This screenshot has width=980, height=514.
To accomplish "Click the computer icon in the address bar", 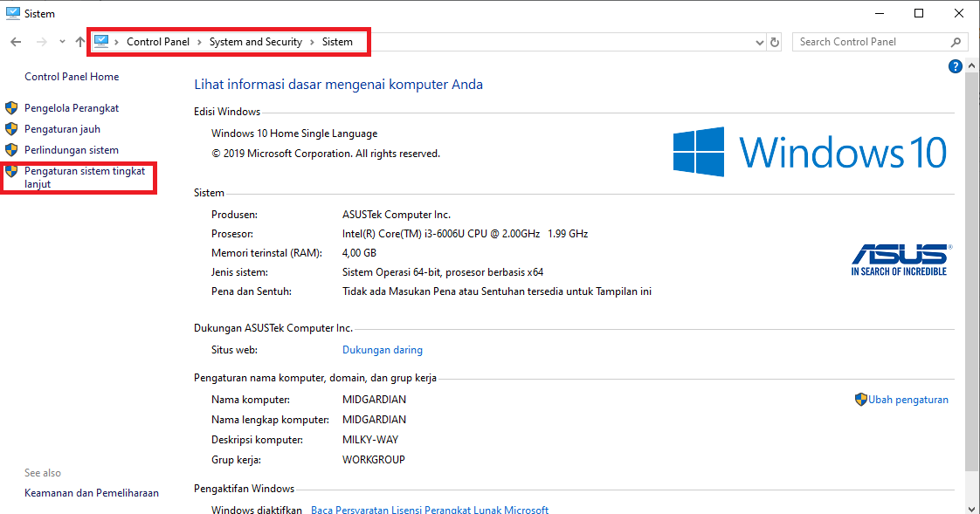I will 101,41.
